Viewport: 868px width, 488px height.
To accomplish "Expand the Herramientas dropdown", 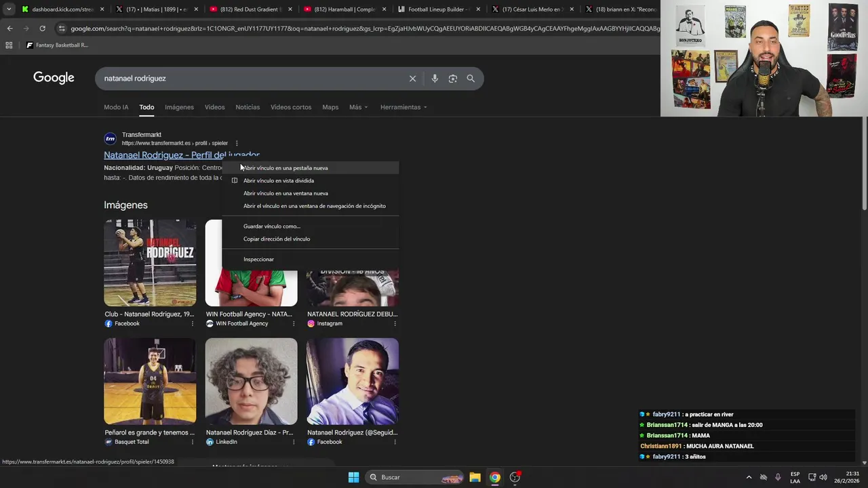I will point(403,107).
